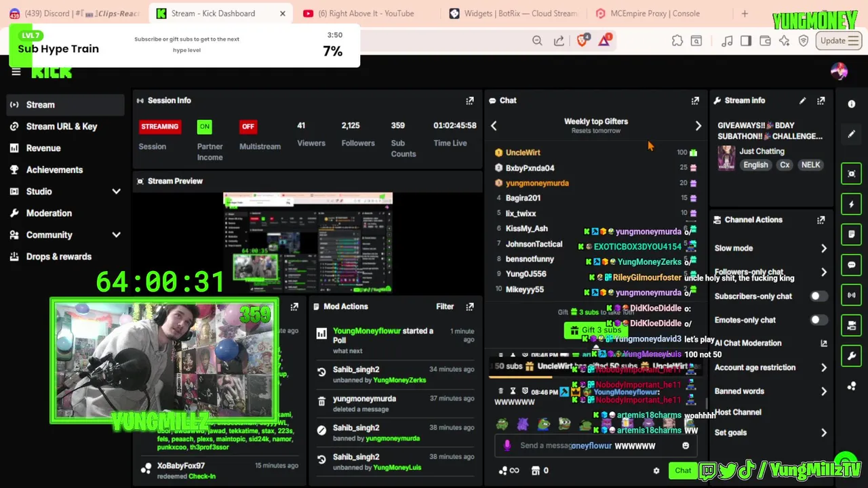Click the music note media control icon

click(727, 41)
